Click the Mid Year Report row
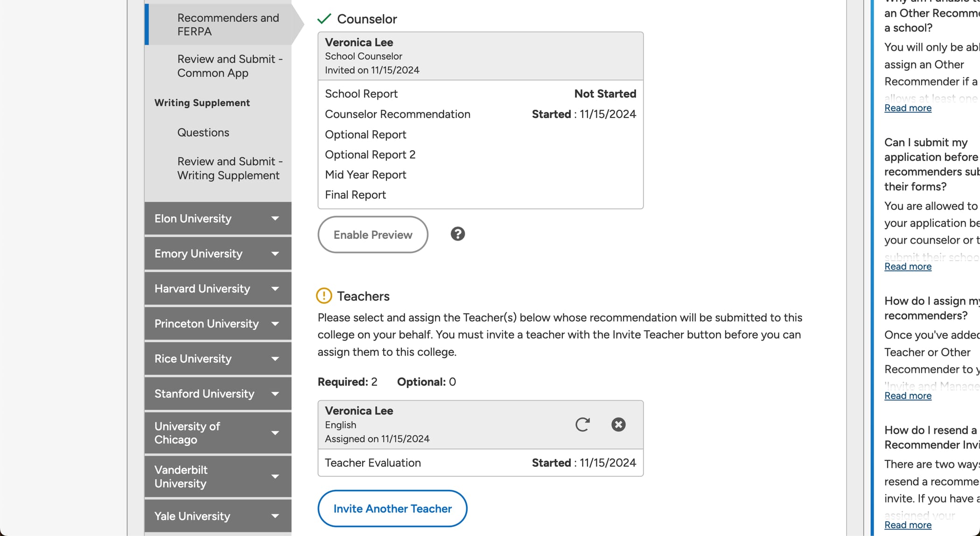Image resolution: width=980 pixels, height=536 pixels. [x=480, y=174]
